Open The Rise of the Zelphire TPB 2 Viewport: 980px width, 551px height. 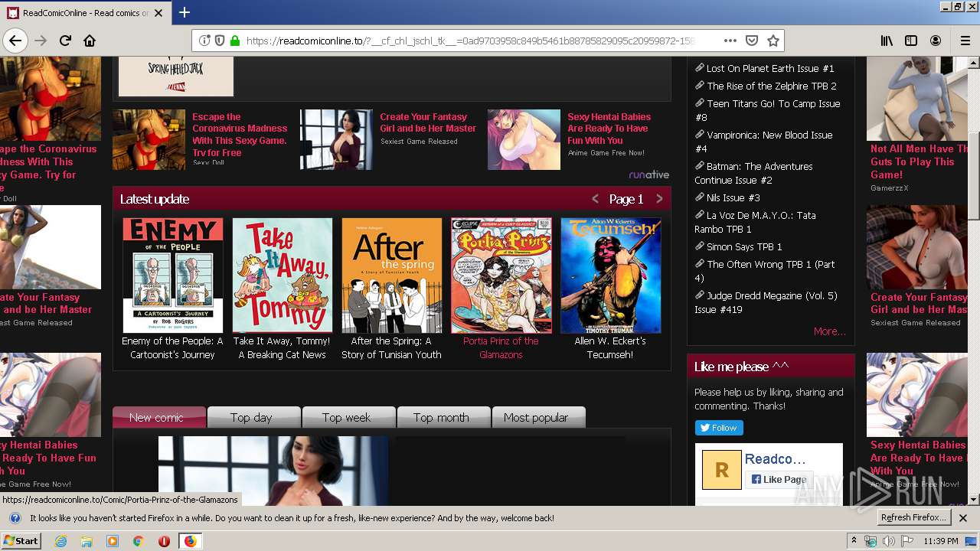click(772, 86)
